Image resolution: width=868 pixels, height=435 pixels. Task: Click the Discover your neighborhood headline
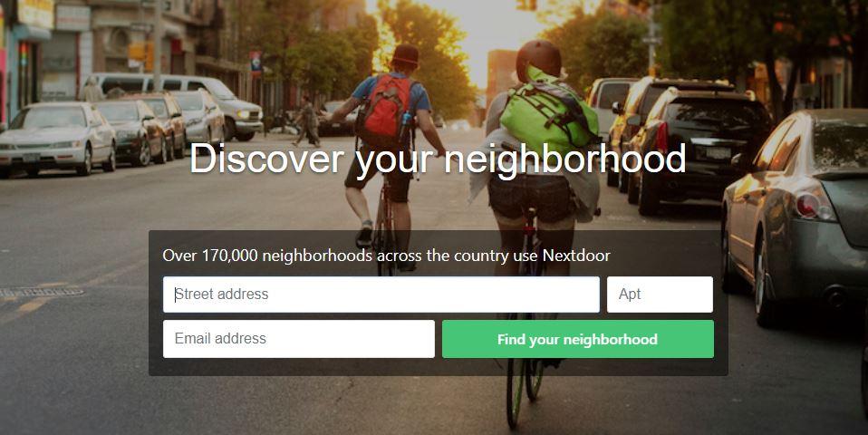(x=438, y=159)
